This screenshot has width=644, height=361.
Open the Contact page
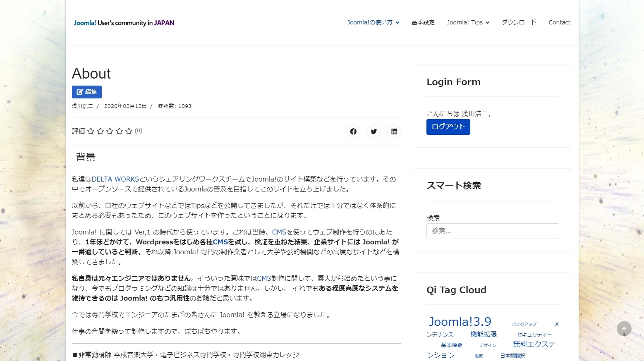coord(559,22)
